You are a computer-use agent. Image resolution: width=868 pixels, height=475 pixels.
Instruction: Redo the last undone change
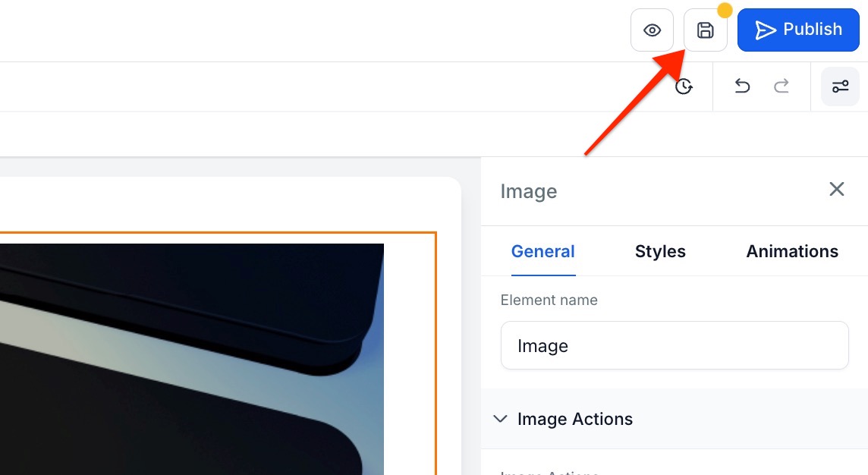click(782, 87)
